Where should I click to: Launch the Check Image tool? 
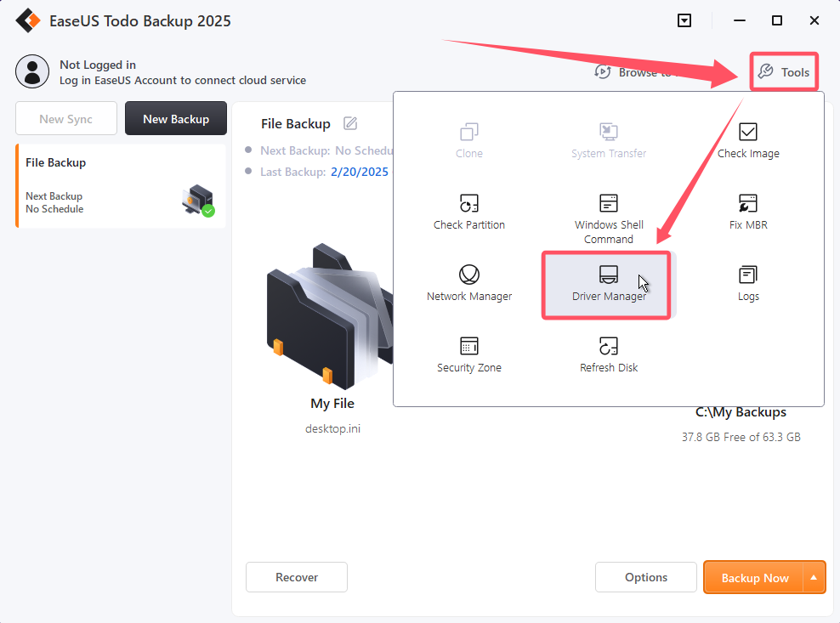748,141
